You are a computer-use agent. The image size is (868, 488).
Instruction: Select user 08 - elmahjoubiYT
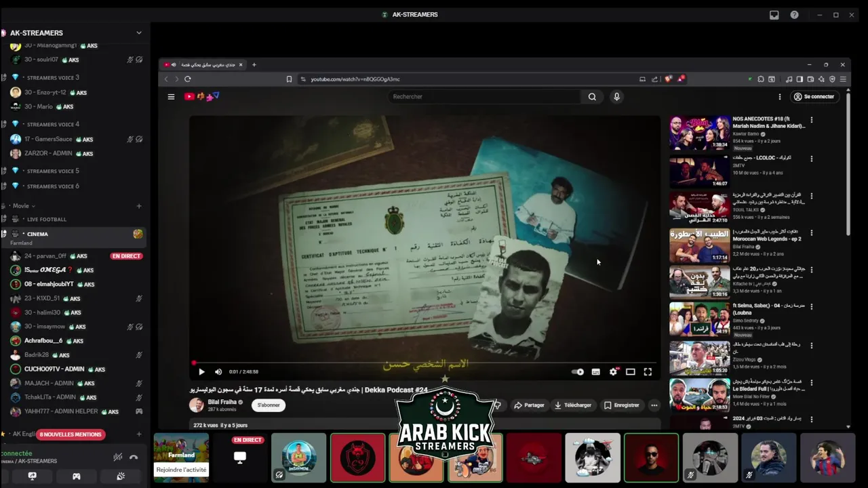point(49,285)
